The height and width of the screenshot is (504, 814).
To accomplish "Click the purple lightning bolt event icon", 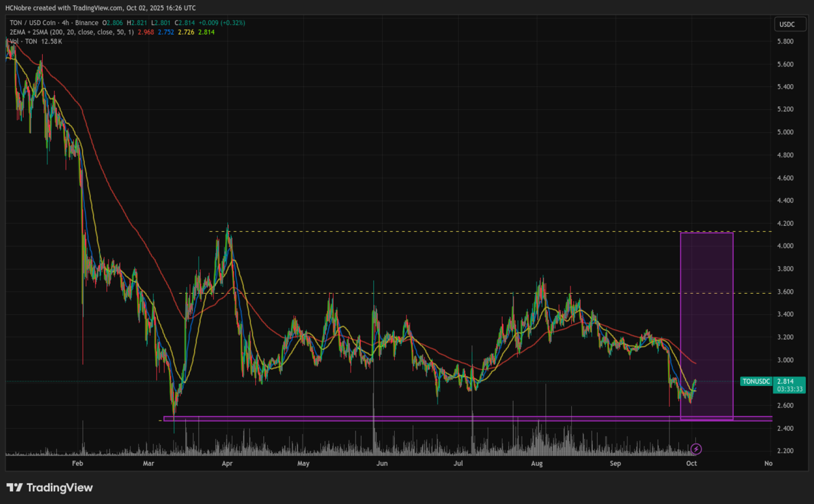I will pos(696,449).
